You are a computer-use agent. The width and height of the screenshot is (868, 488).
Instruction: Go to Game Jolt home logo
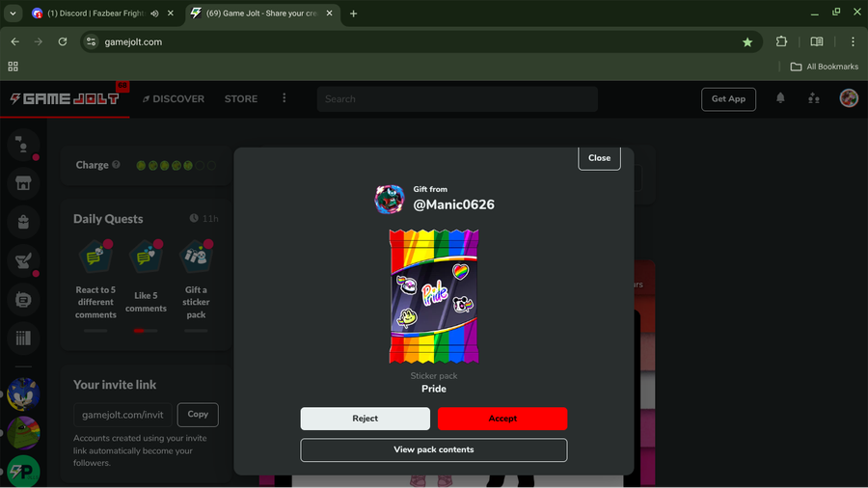65,99
